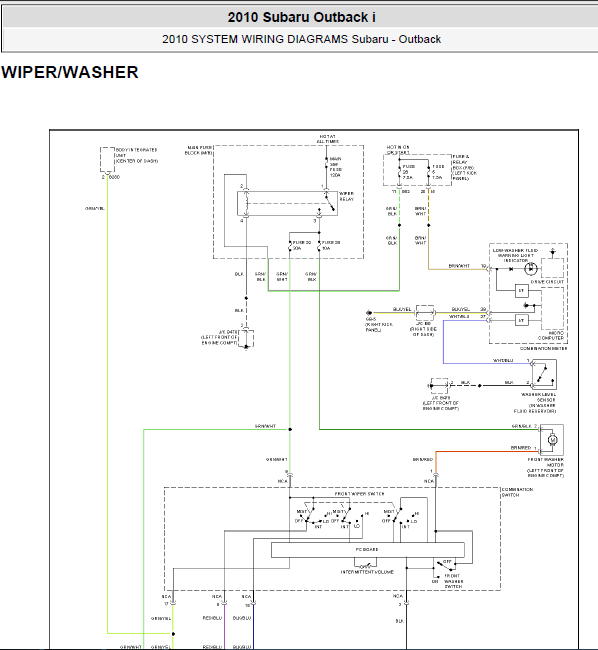This screenshot has width=598, height=650.
Task: Click the intermittent volume resistor symbol
Action: click(x=365, y=566)
